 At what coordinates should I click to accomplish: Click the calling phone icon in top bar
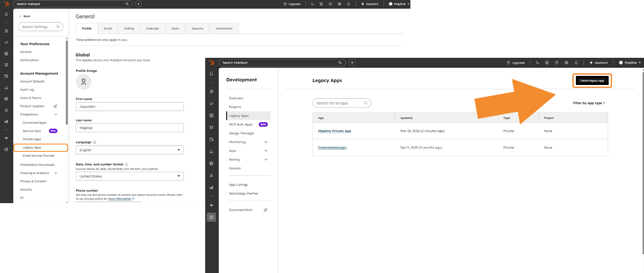(x=538, y=63)
